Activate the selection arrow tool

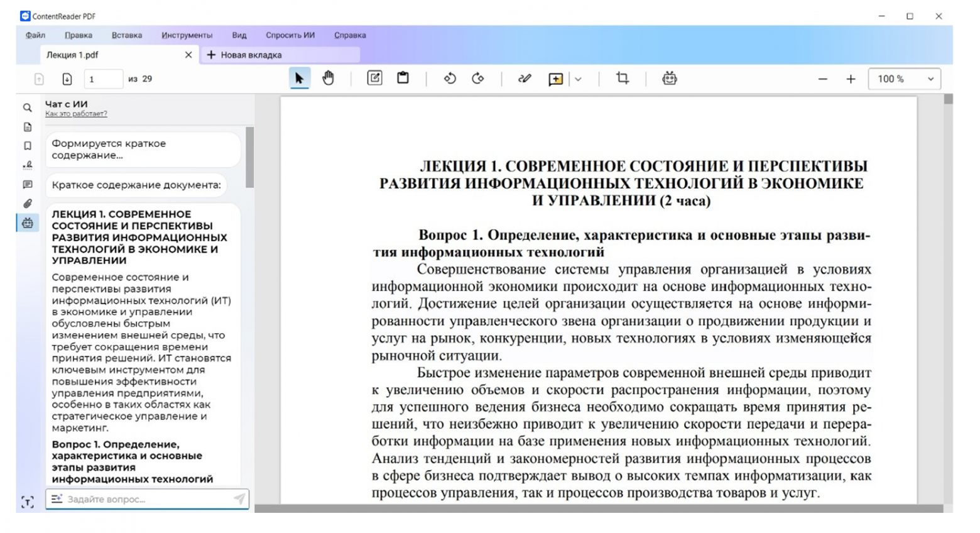pyautogui.click(x=300, y=77)
